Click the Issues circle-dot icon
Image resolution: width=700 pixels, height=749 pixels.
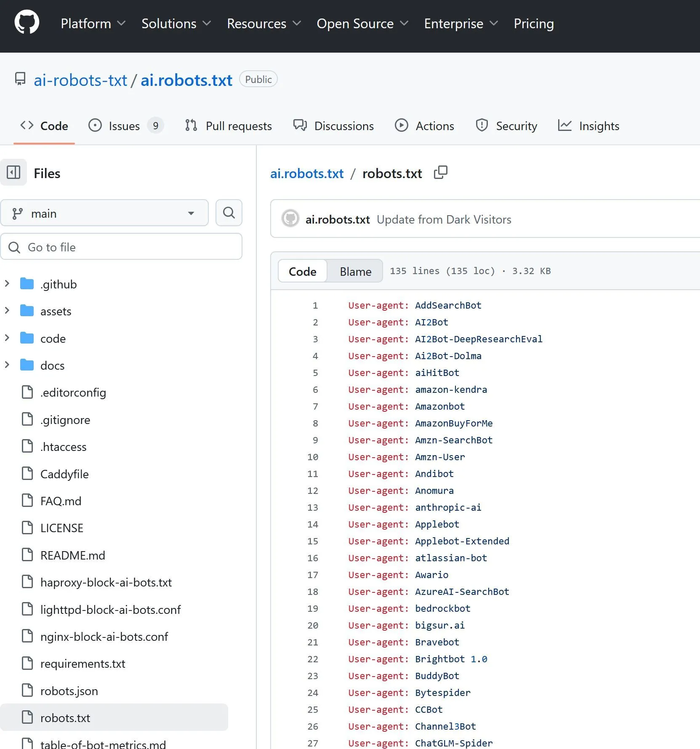(x=95, y=125)
